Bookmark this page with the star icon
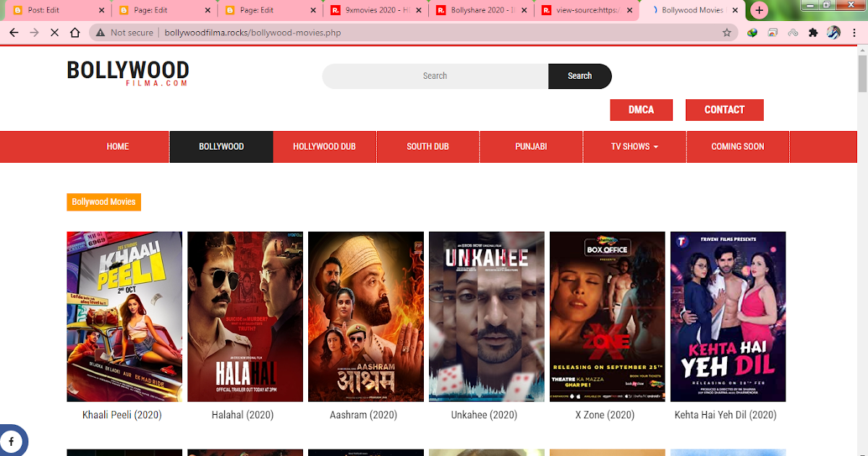868x456 pixels. pyautogui.click(x=727, y=33)
